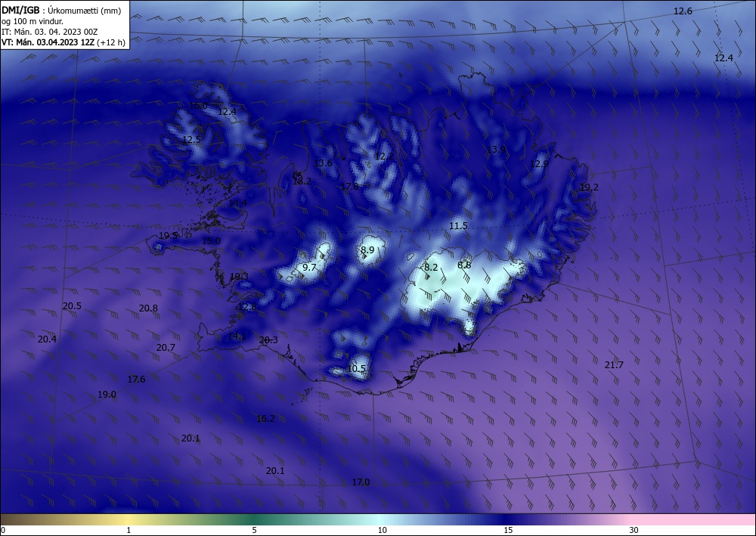Viewport: 756px width, 536px height.
Task: Click the ocean value 16.2
Action: [x=265, y=419]
